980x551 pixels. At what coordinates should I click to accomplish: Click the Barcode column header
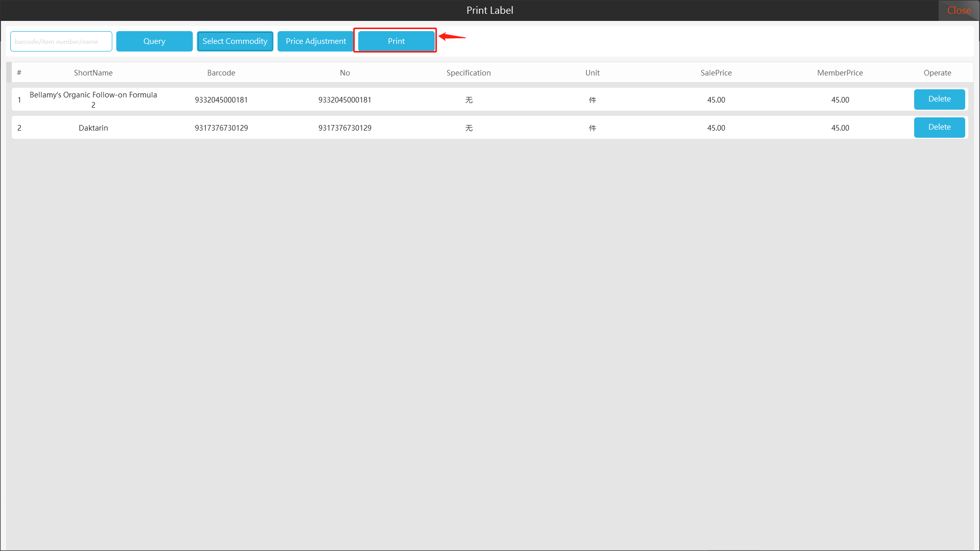point(221,73)
